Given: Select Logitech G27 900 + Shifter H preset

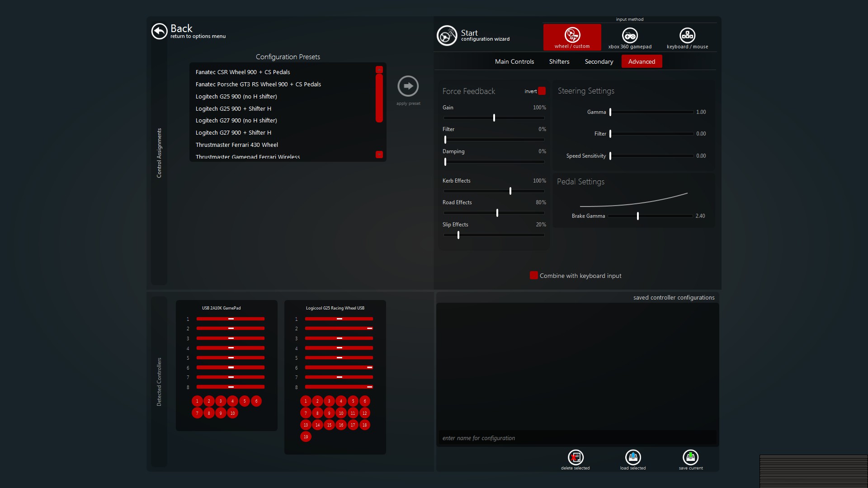Looking at the screenshot, I should tap(233, 133).
